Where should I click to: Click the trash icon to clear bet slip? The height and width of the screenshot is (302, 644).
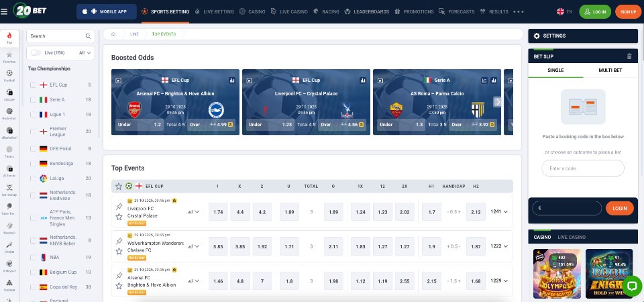coord(629,56)
